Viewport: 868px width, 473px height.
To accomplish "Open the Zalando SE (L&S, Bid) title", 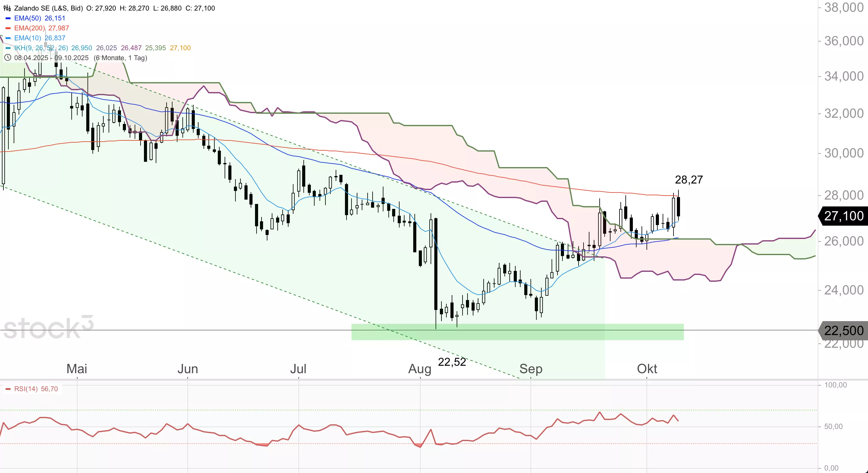I will 48,8.
